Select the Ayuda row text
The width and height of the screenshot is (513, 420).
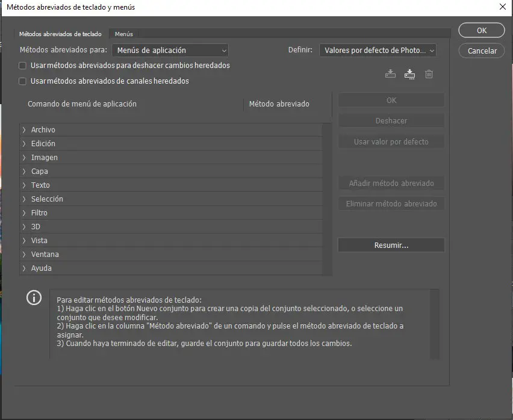click(x=41, y=268)
